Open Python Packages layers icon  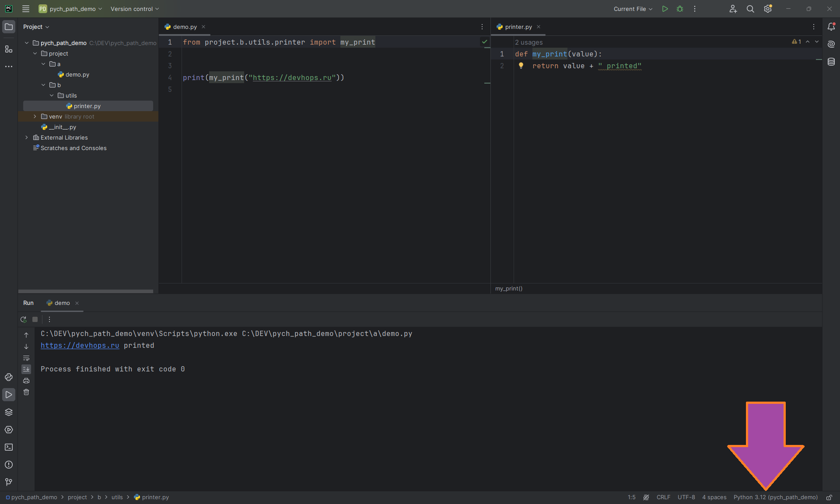click(x=9, y=412)
